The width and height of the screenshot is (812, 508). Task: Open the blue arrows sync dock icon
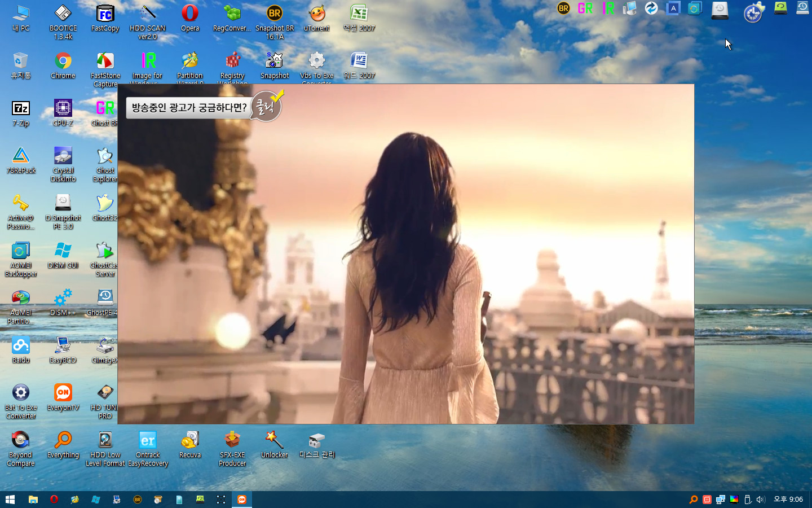[651, 8]
